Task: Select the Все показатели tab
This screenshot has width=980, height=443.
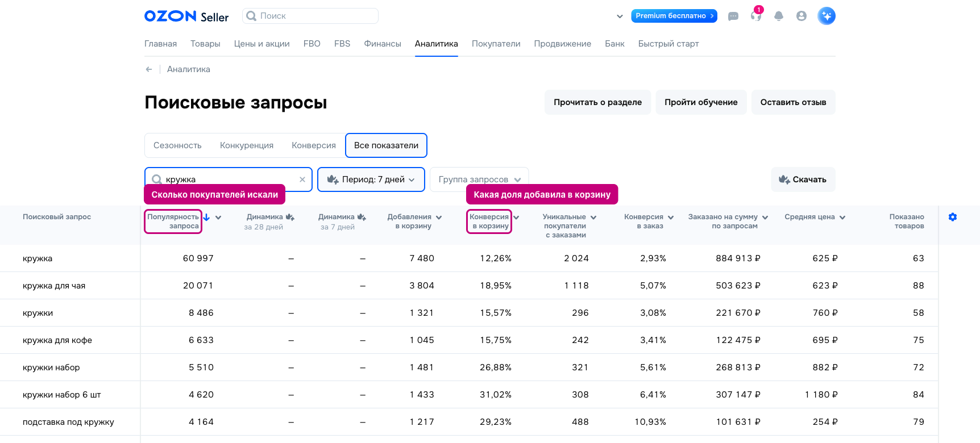Action: point(387,145)
